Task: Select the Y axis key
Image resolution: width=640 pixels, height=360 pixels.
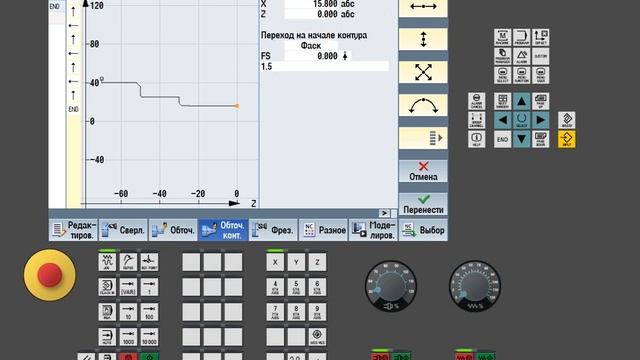Action: [296, 262]
